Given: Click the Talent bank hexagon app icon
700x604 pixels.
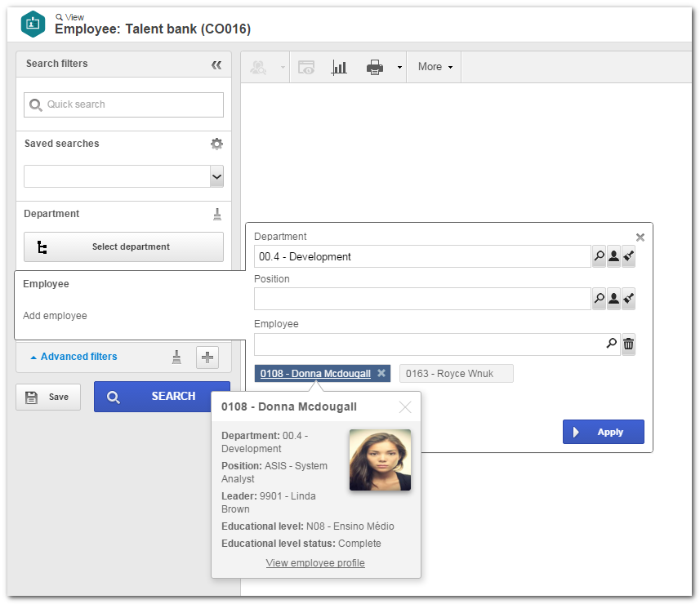Looking at the screenshot, I should 33,24.
